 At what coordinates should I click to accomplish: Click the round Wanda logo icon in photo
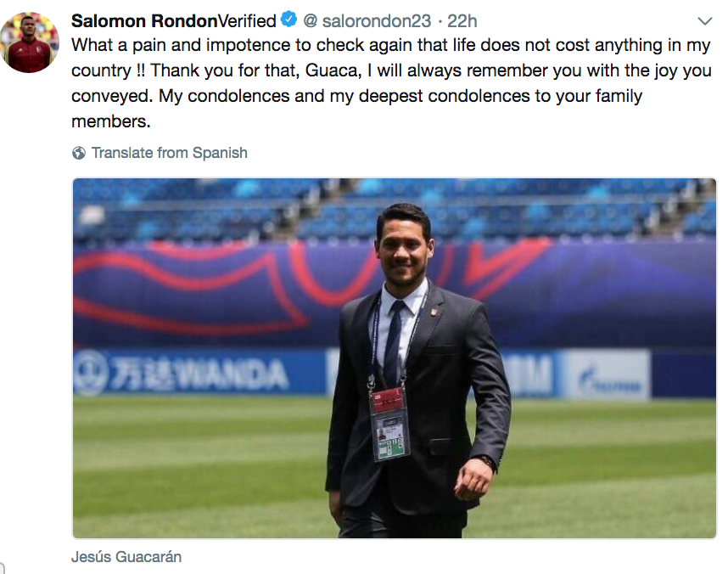pos(92,371)
